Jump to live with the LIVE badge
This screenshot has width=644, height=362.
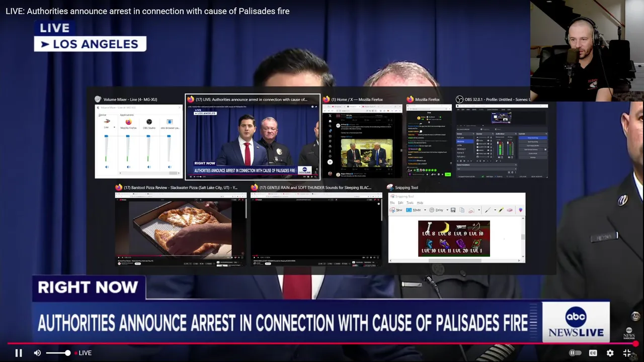pyautogui.click(x=84, y=353)
